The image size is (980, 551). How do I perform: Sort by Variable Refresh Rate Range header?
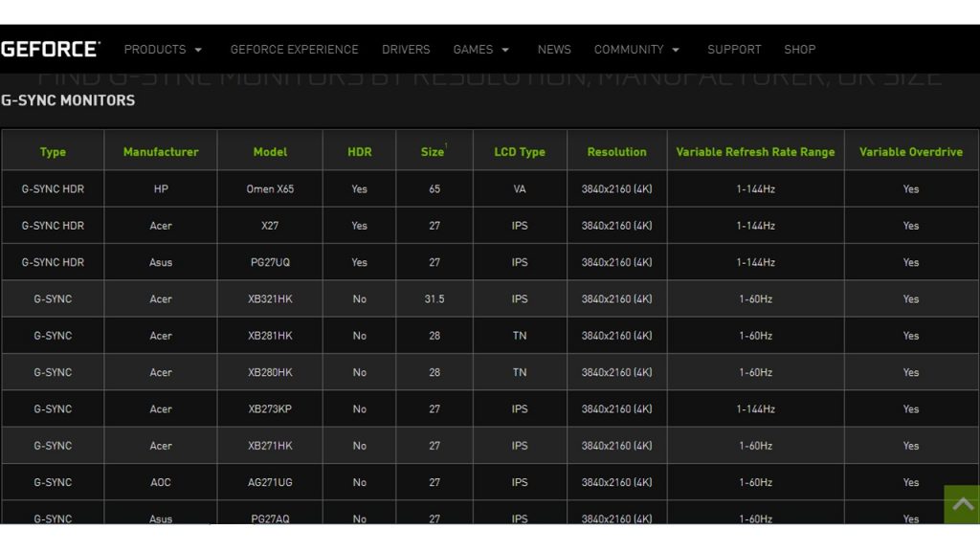click(756, 152)
